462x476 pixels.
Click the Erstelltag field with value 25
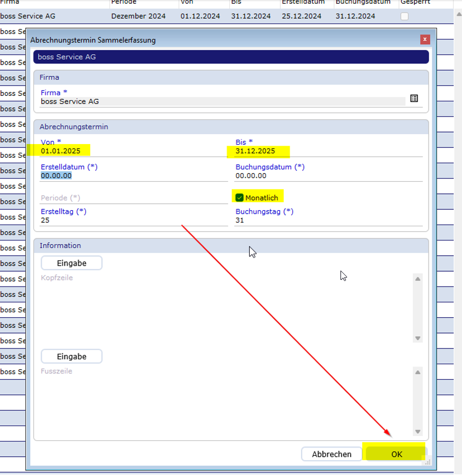(131, 220)
